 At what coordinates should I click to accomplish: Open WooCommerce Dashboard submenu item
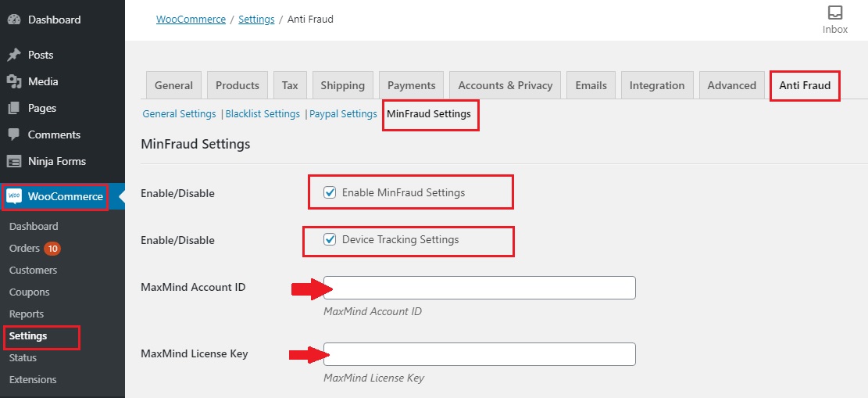34,226
